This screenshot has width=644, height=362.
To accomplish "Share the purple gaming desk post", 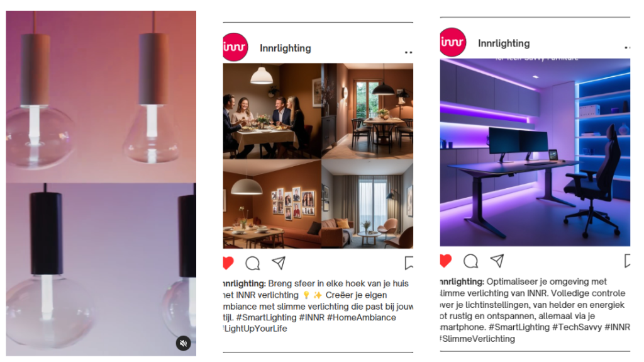I will tap(497, 261).
